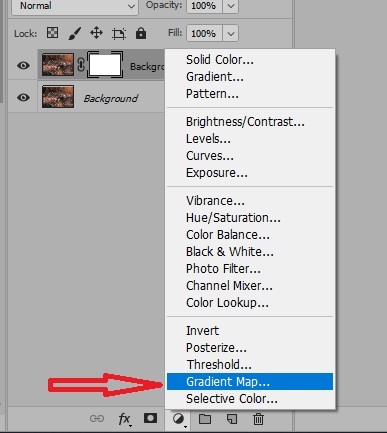Add a layer mask with the mask icon
The width and height of the screenshot is (387, 433).
pos(150,418)
